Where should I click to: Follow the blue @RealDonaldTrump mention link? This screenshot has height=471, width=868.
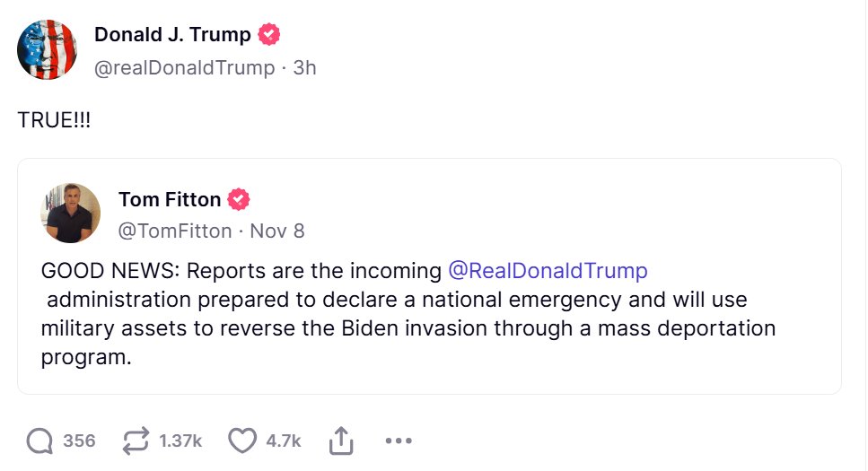pyautogui.click(x=548, y=271)
